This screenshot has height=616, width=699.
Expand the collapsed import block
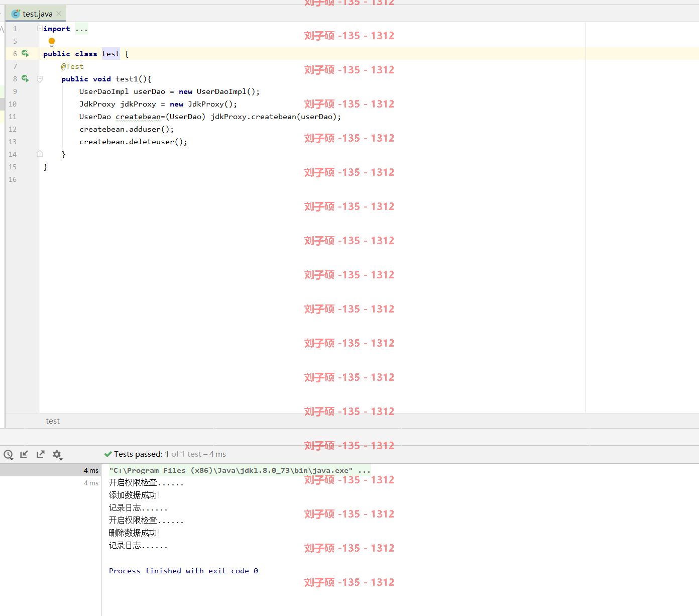coord(40,29)
